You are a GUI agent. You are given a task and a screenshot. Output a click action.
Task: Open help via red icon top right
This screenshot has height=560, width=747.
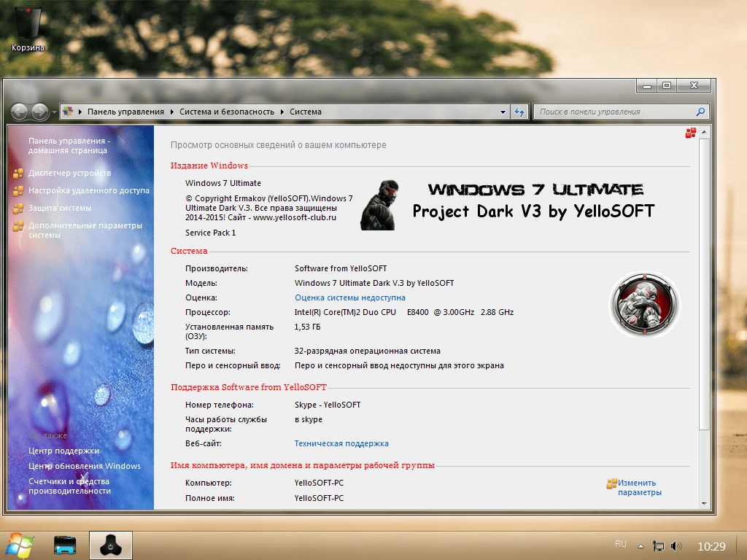690,133
